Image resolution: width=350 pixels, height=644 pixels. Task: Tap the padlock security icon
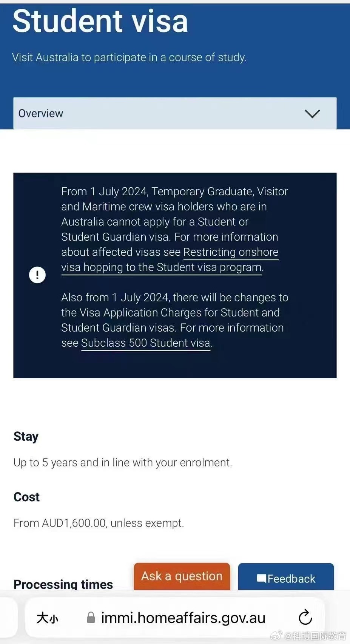pos(91,618)
